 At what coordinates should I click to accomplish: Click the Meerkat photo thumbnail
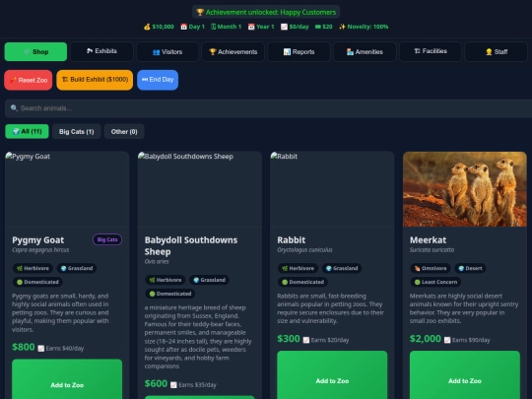point(465,189)
